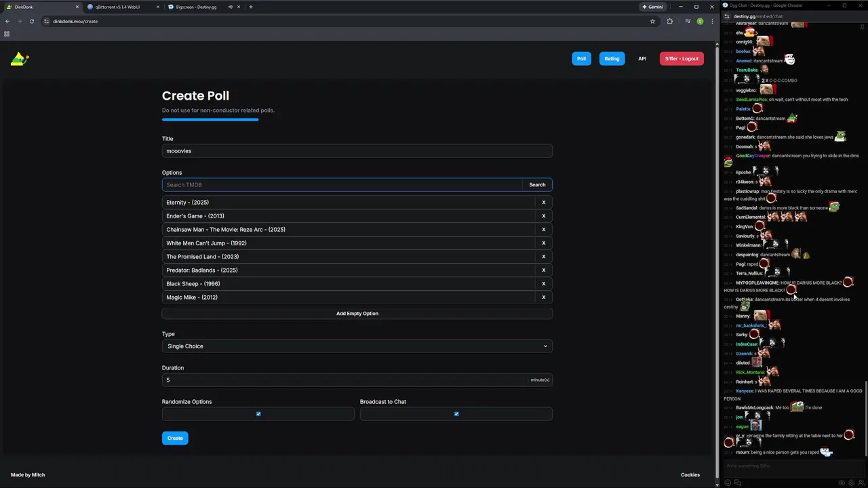Open Poll page from navbar
Viewport: 868px width, 488px height.
(x=581, y=58)
